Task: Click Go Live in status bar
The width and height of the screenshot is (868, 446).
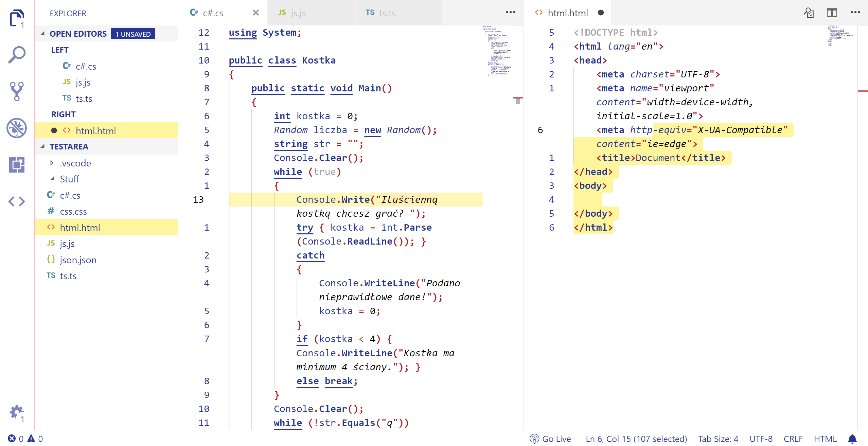Action: coord(551,439)
